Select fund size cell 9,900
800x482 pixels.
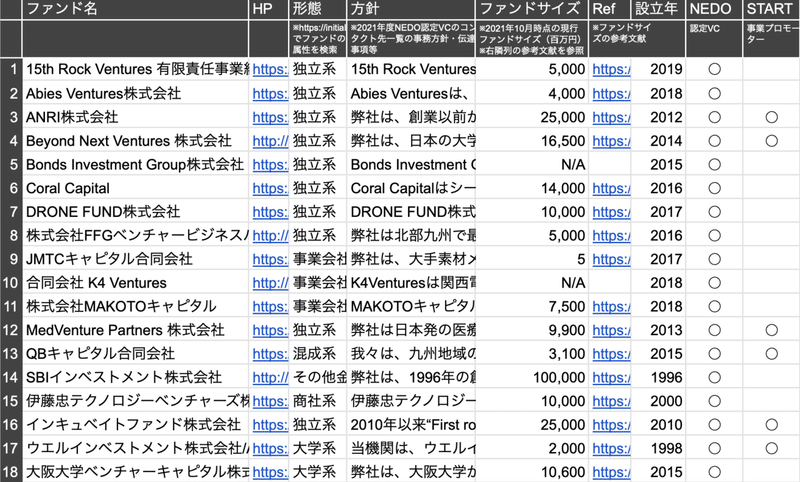tap(532, 330)
